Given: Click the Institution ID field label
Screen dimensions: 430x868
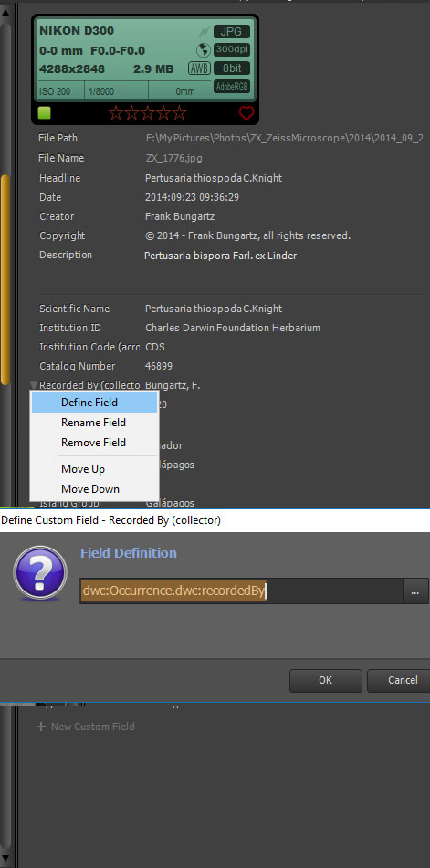Looking at the screenshot, I should pos(70,328).
